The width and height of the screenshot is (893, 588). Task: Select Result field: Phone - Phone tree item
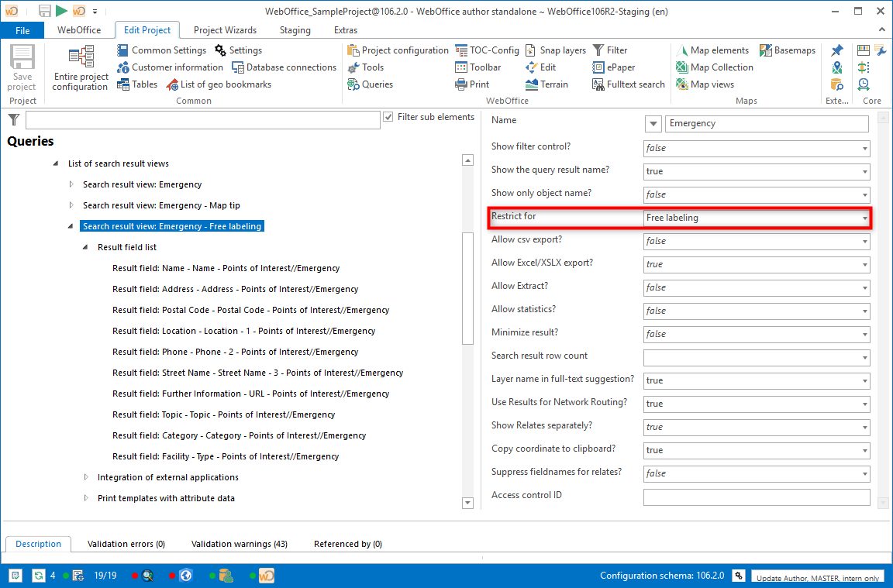coord(235,352)
